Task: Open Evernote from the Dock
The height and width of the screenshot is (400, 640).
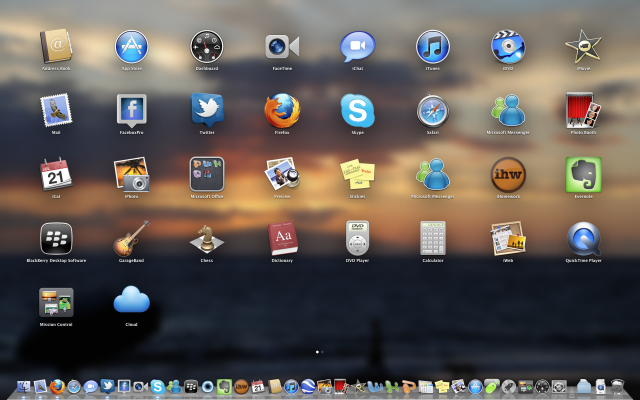Action: 224,386
